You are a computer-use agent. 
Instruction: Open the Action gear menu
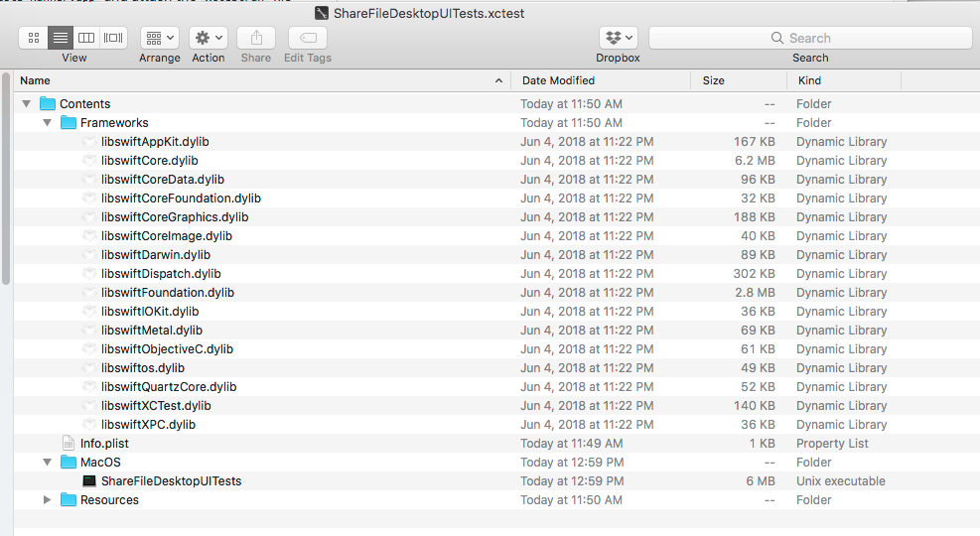[x=209, y=38]
